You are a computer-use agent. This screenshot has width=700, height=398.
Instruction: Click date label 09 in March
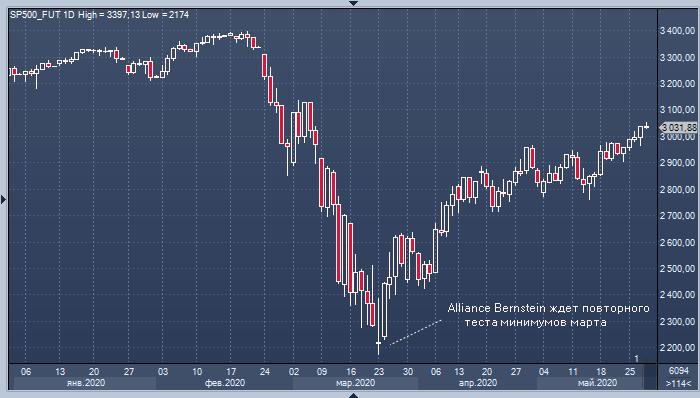tap(322, 371)
